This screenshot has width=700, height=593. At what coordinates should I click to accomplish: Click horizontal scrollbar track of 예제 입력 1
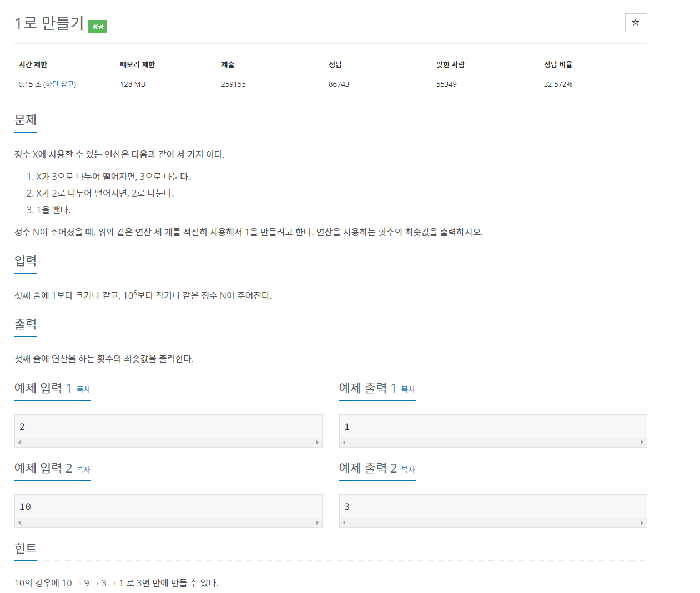(x=168, y=443)
